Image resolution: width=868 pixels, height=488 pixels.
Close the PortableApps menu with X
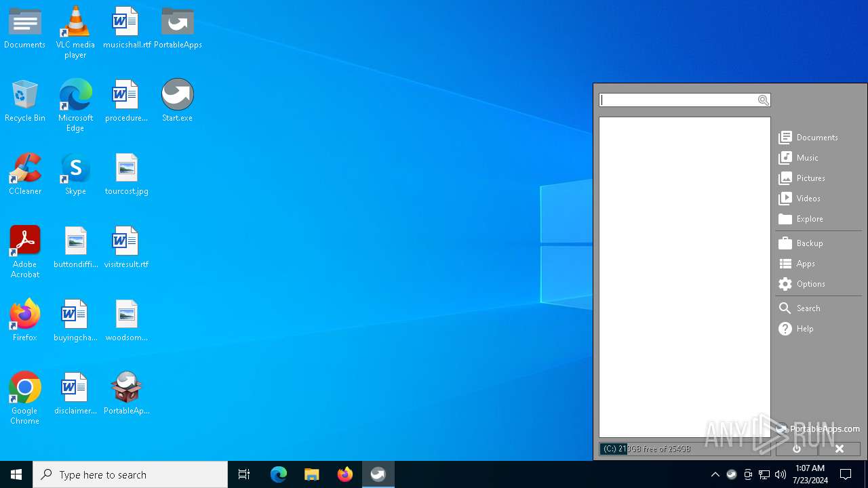pyautogui.click(x=840, y=449)
